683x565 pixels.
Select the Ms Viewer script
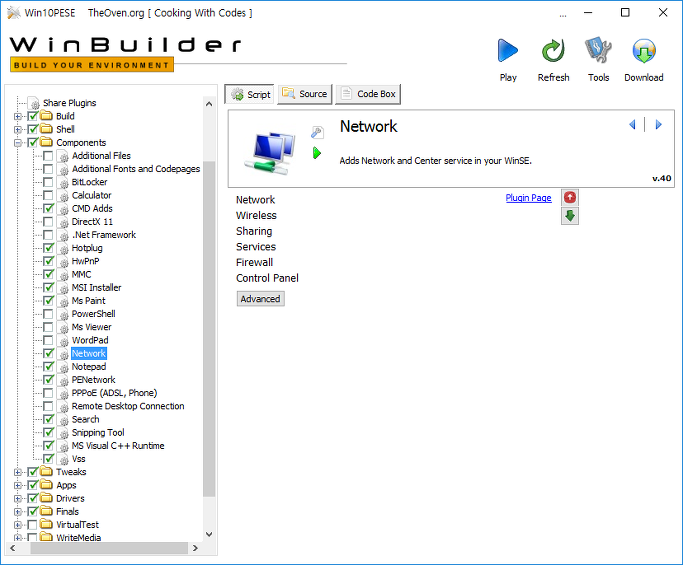tap(91, 327)
